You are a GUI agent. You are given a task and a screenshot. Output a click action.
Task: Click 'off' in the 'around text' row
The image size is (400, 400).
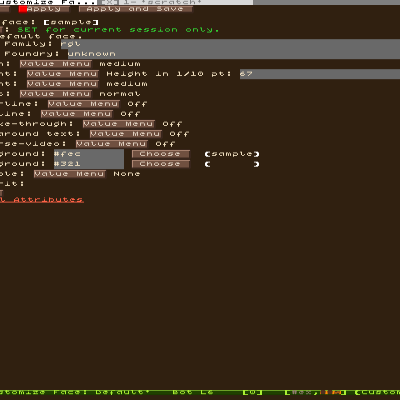pyautogui.click(x=179, y=134)
